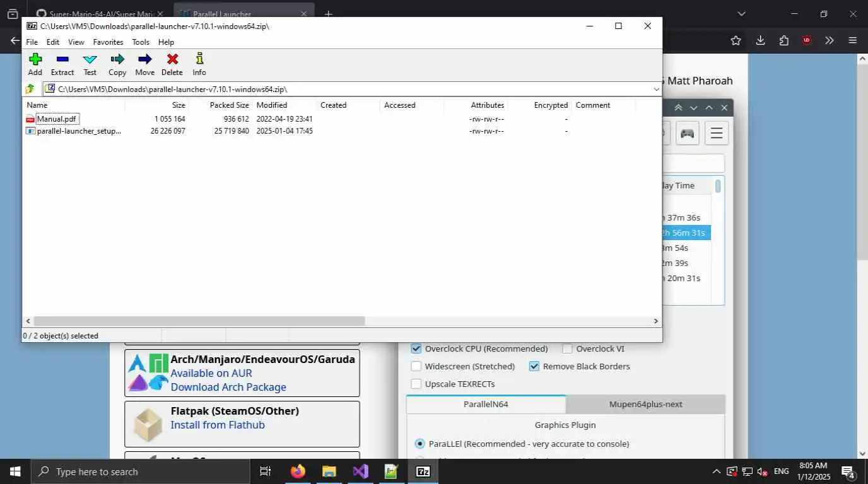
Task: Open the File menu in 7-Zip
Action: 32,42
